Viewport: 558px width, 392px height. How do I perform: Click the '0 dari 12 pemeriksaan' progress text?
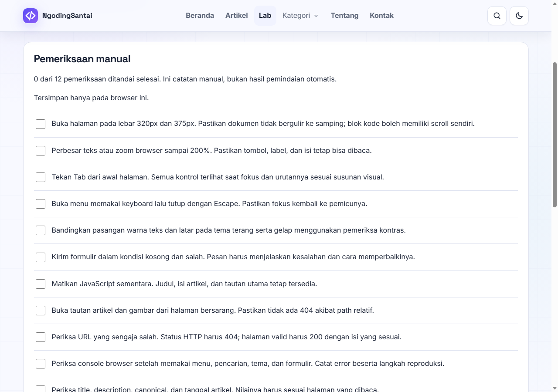185,79
